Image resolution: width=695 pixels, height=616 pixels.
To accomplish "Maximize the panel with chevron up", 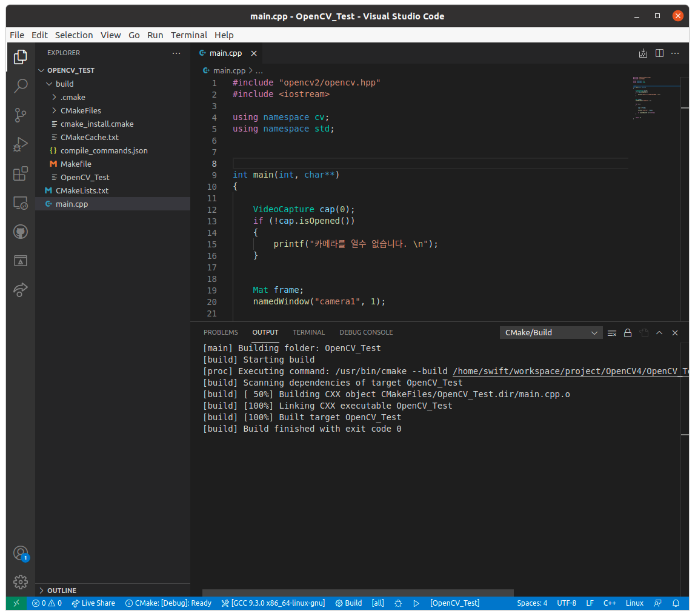I will pyautogui.click(x=659, y=333).
